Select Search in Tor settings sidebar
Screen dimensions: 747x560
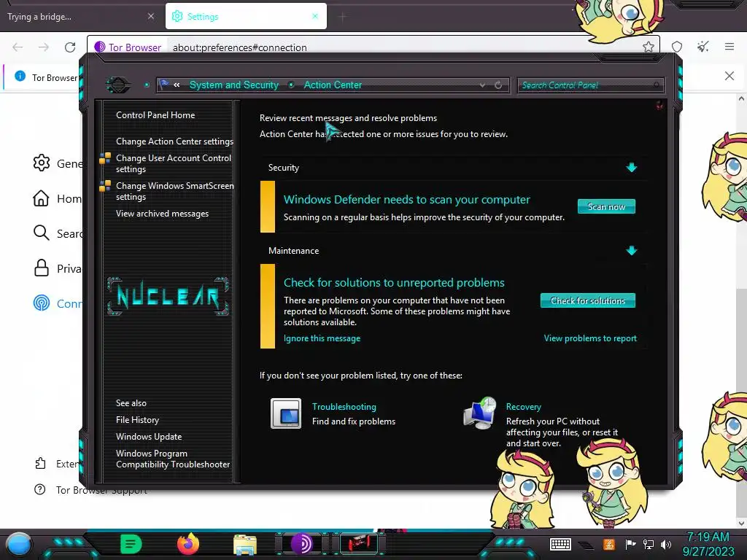coord(58,233)
